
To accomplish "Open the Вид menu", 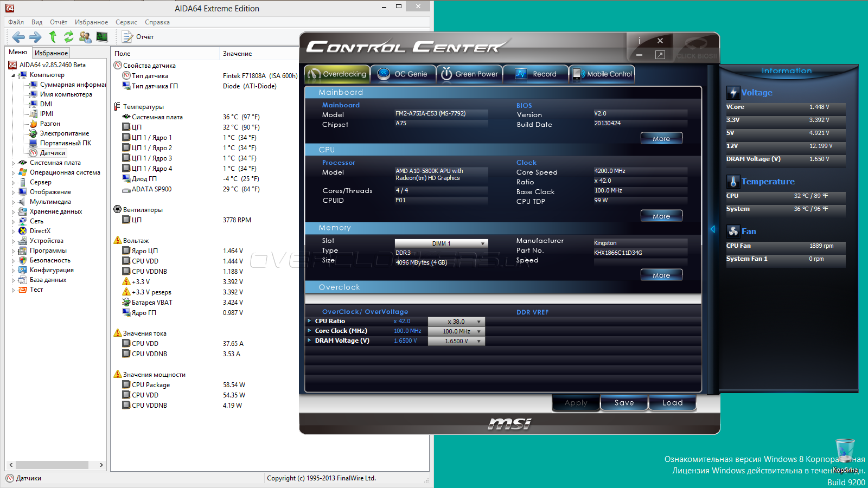I will click(x=37, y=22).
